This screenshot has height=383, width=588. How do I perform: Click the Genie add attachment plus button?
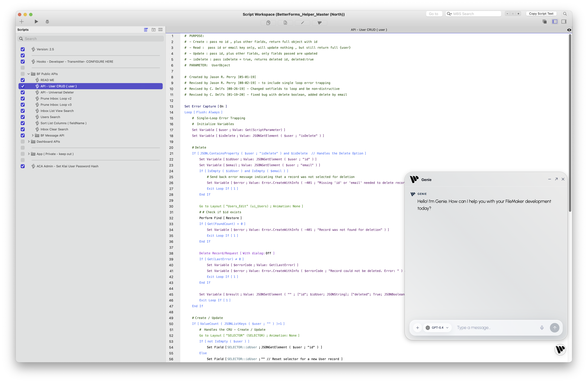pyautogui.click(x=417, y=328)
